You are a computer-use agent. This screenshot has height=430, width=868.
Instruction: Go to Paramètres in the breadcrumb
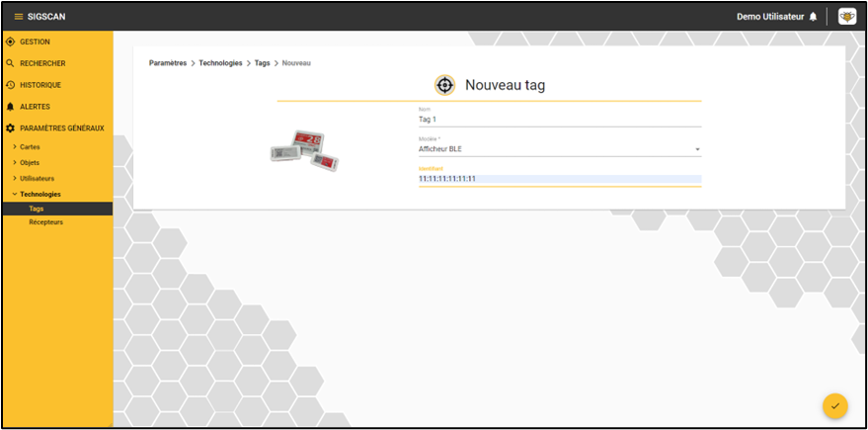168,63
